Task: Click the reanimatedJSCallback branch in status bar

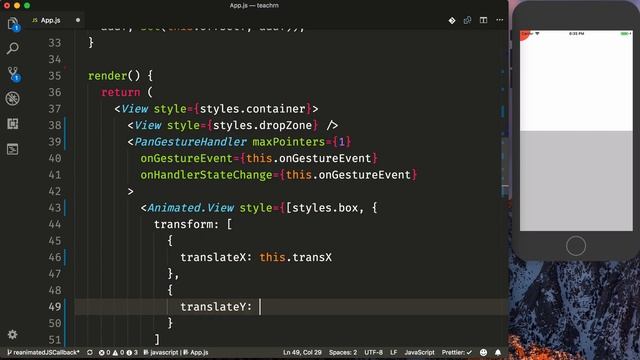Action: pyautogui.click(x=43, y=353)
